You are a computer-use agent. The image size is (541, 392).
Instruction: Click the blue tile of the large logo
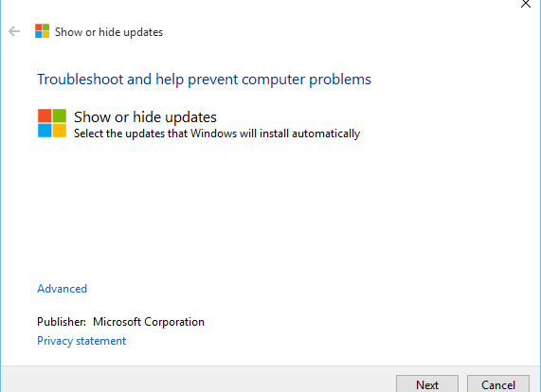point(45,131)
